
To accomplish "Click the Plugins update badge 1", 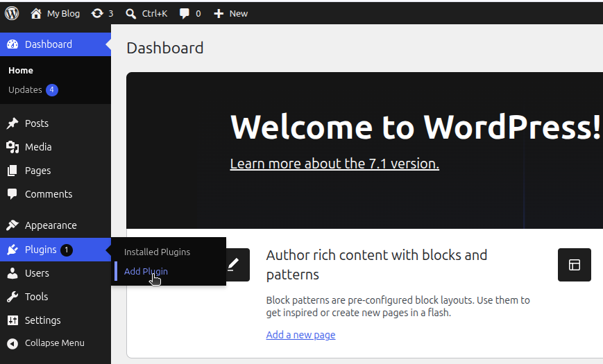I will 67,250.
